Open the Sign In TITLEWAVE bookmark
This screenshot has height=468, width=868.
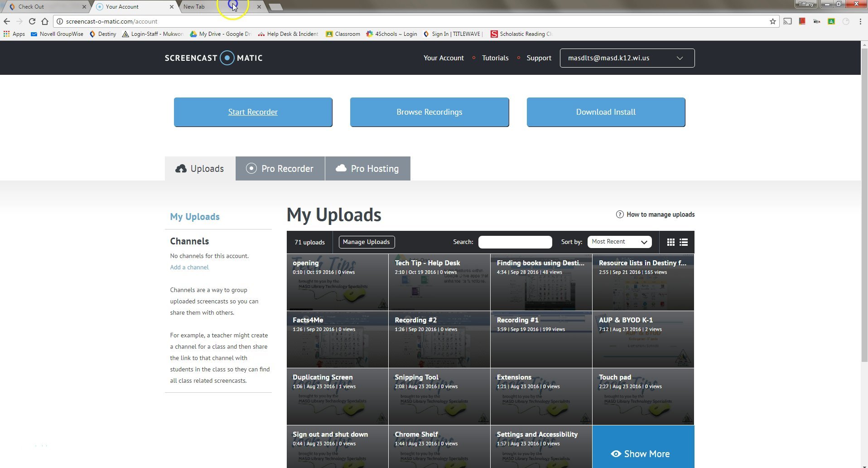453,34
